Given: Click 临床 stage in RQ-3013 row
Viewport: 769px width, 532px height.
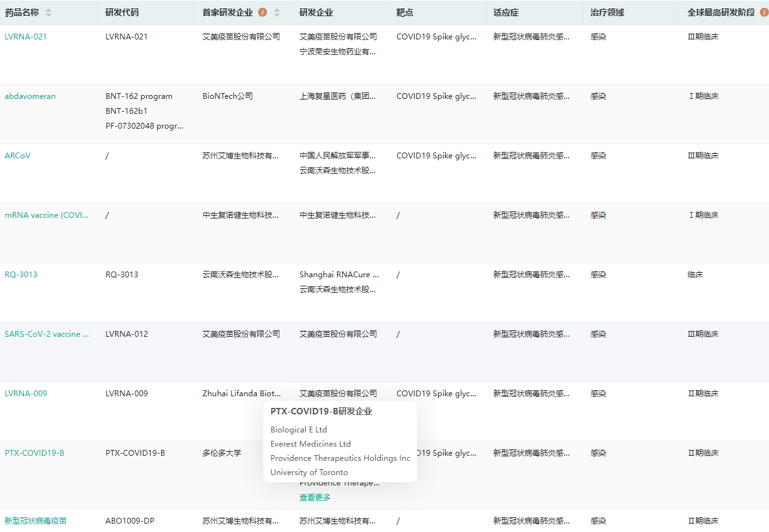Looking at the screenshot, I should 695,275.
